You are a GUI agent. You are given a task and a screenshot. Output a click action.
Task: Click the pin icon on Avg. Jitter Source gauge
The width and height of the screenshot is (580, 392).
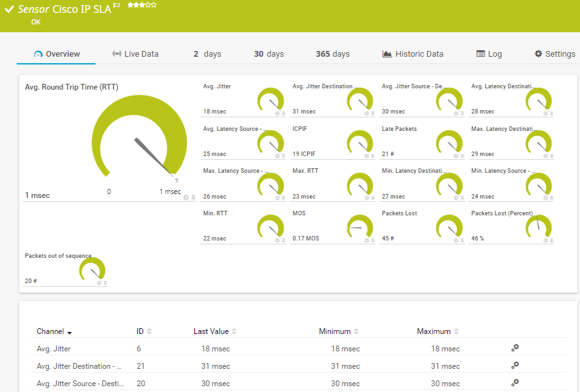(462, 113)
